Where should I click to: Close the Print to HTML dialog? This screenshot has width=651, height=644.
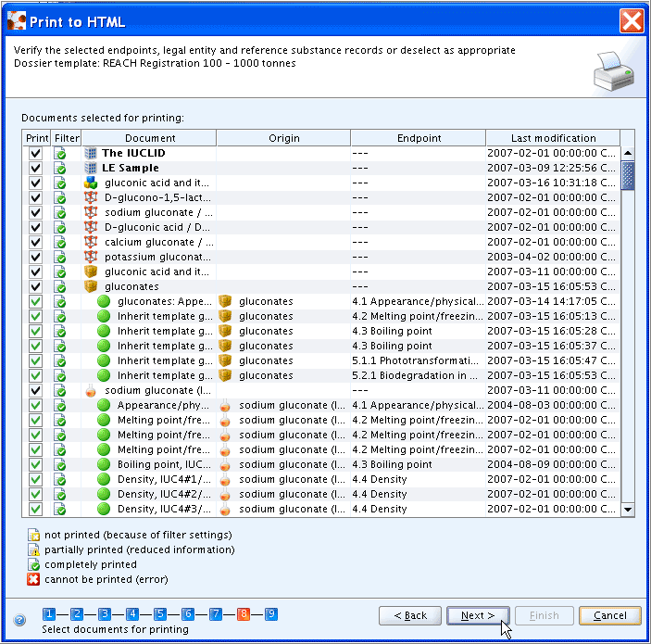pos(632,20)
